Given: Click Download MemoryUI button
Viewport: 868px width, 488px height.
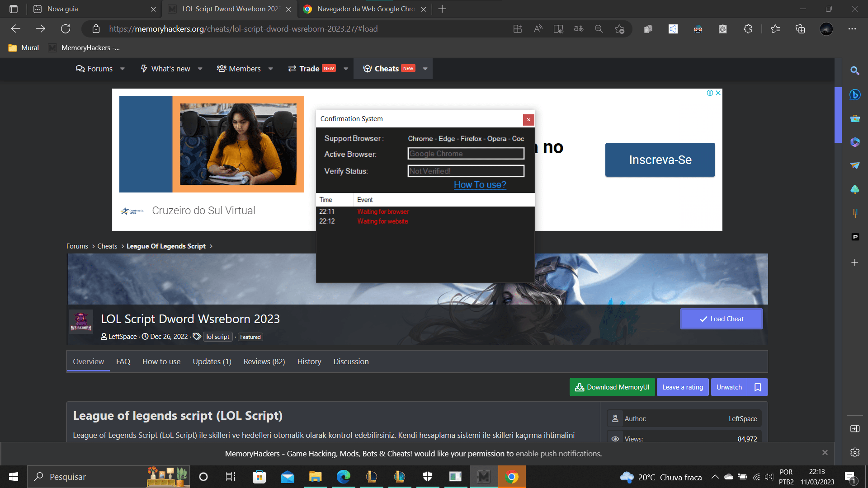Looking at the screenshot, I should coord(612,387).
